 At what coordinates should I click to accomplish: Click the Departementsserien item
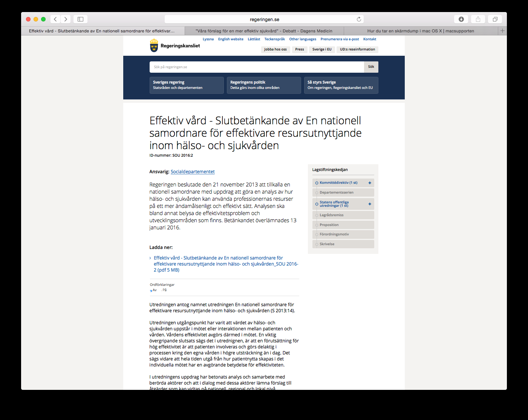(343, 192)
